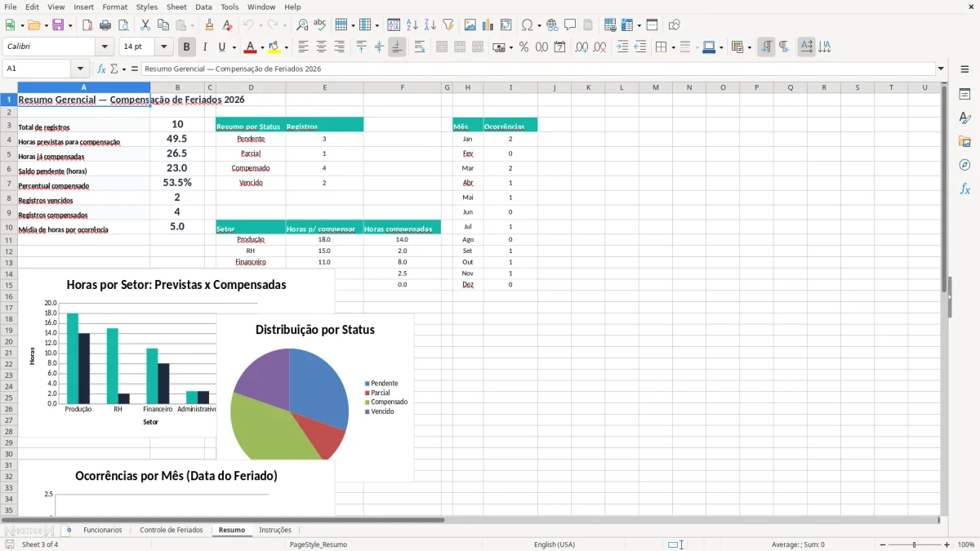Open sidebar Navigator panel
The width and height of the screenshot is (980, 551).
point(964,165)
